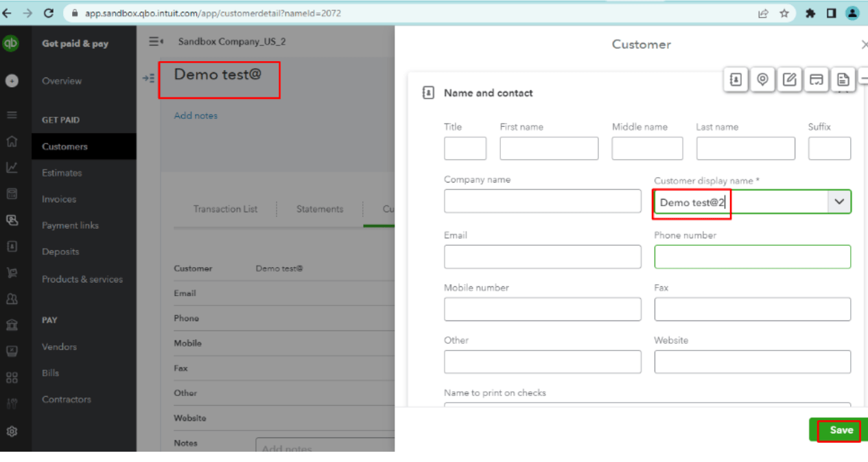Screen dimensions: 868x462
Task: Click the Add notes link
Action: click(x=196, y=115)
